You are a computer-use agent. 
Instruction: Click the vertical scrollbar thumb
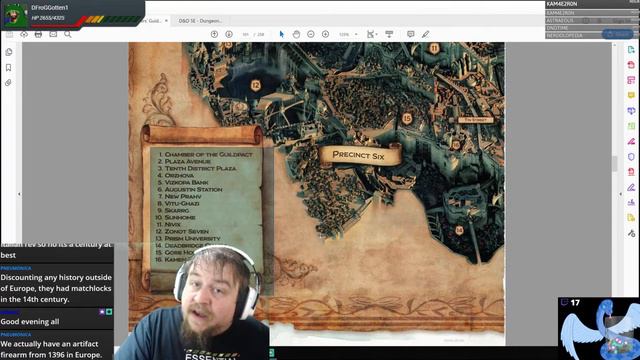click(615, 164)
